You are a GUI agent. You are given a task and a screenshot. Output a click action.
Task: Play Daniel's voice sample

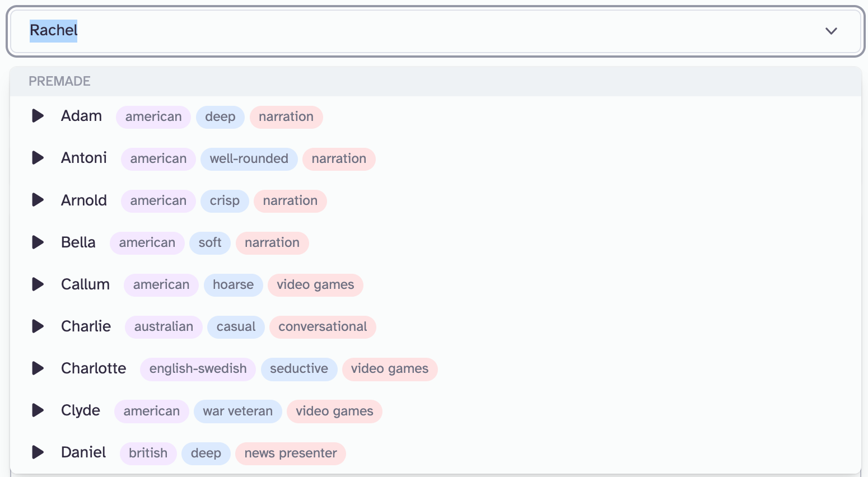pyautogui.click(x=38, y=452)
